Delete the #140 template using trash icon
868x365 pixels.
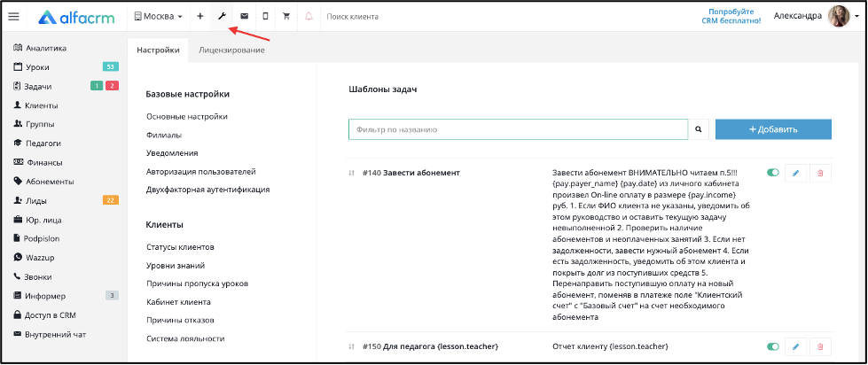[x=820, y=173]
